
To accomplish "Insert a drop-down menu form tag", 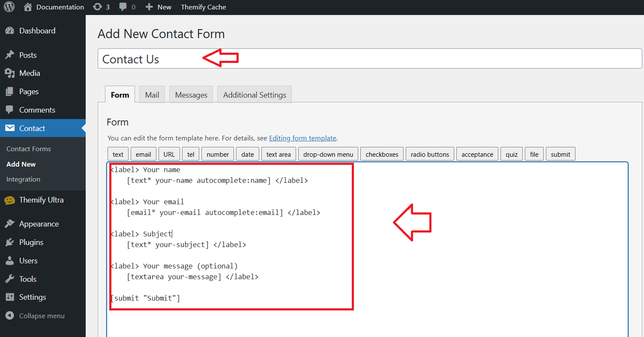I will [x=328, y=154].
